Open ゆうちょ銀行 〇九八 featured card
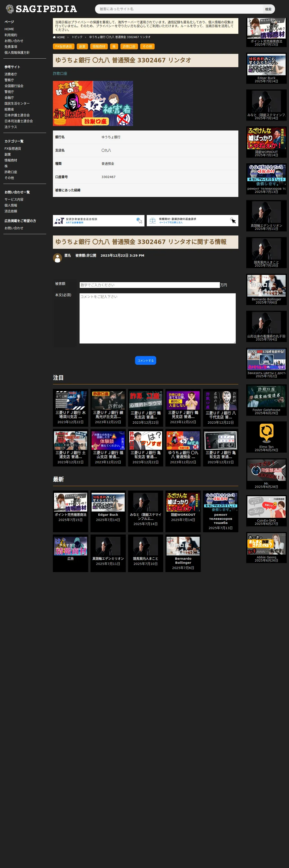 [x=183, y=448]
